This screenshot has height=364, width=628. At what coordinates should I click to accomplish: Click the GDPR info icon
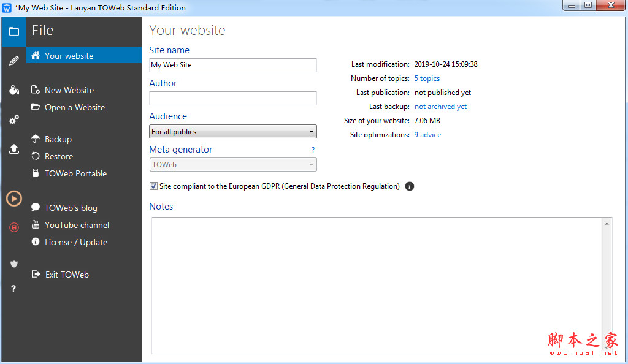pos(410,186)
